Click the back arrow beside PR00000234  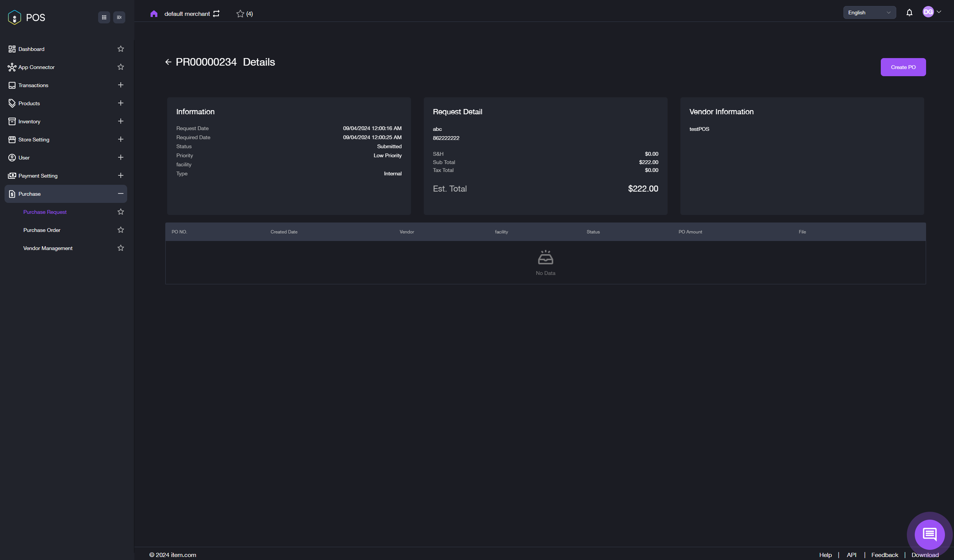[168, 62]
